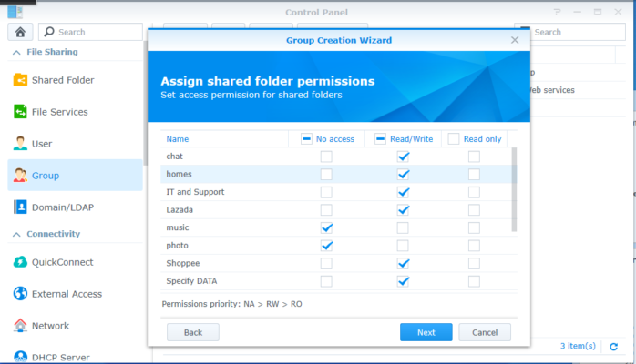The width and height of the screenshot is (636, 364).
Task: Click the refresh icon beside 3 item(s)
Action: (x=614, y=347)
